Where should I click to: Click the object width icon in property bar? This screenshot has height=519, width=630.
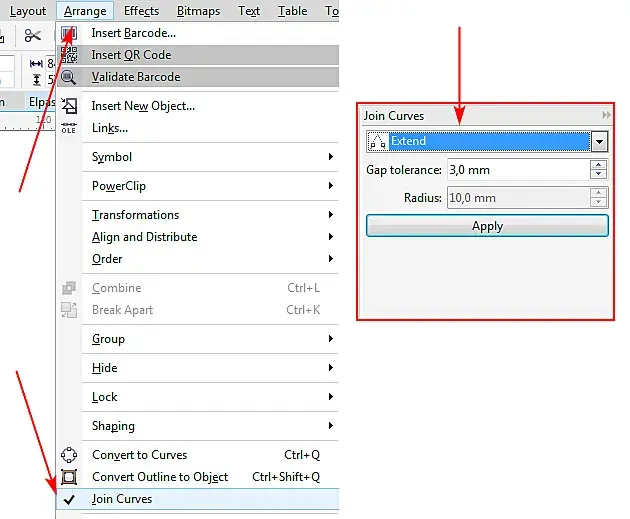pos(36,63)
